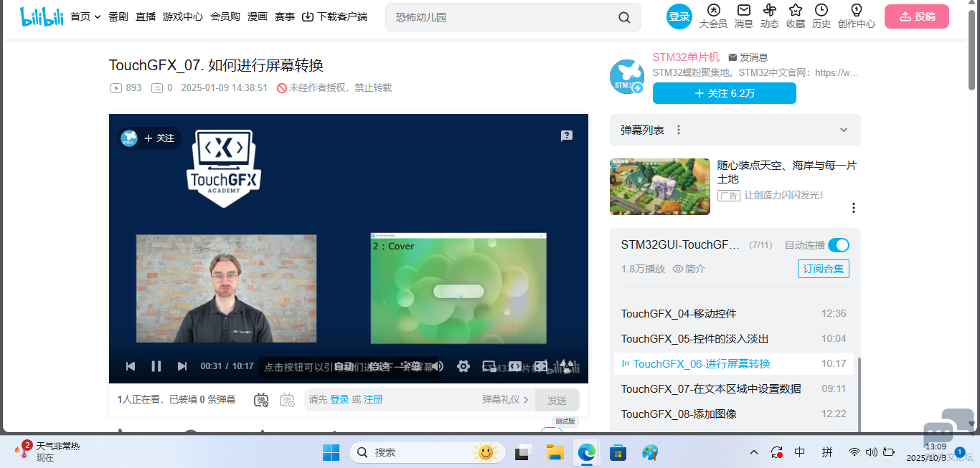980x468 pixels.
Task: Open the 历史 history clock icon
Action: tap(821, 16)
